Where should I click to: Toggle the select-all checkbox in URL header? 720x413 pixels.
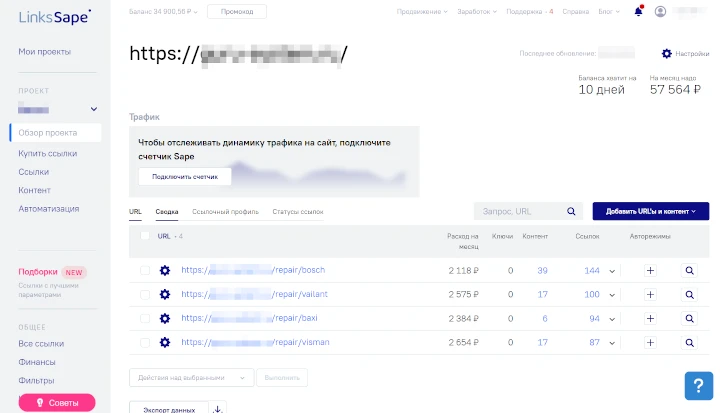[145, 236]
